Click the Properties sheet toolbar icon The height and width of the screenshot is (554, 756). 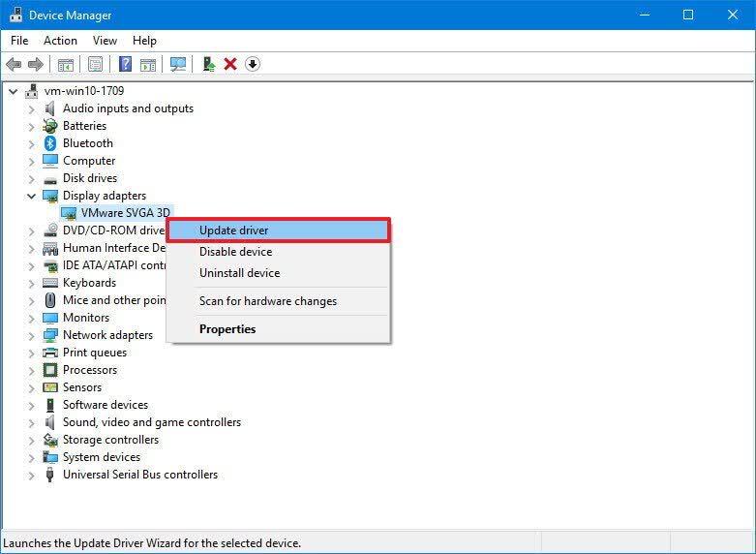[x=96, y=64]
